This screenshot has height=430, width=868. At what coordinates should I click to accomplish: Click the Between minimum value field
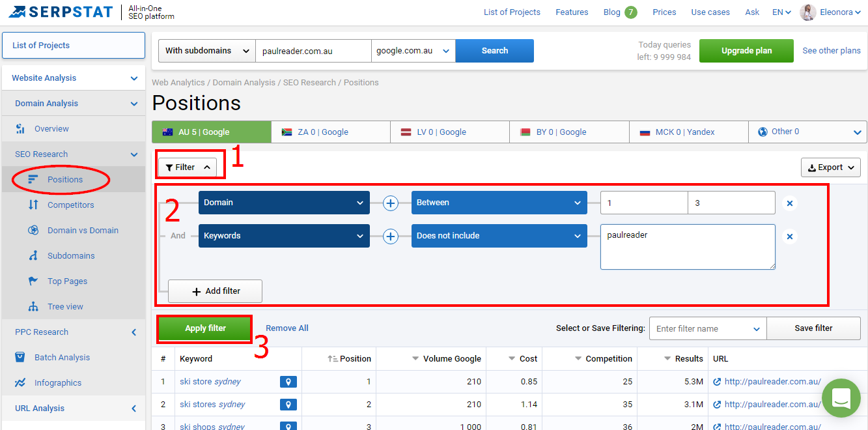pyautogui.click(x=644, y=203)
